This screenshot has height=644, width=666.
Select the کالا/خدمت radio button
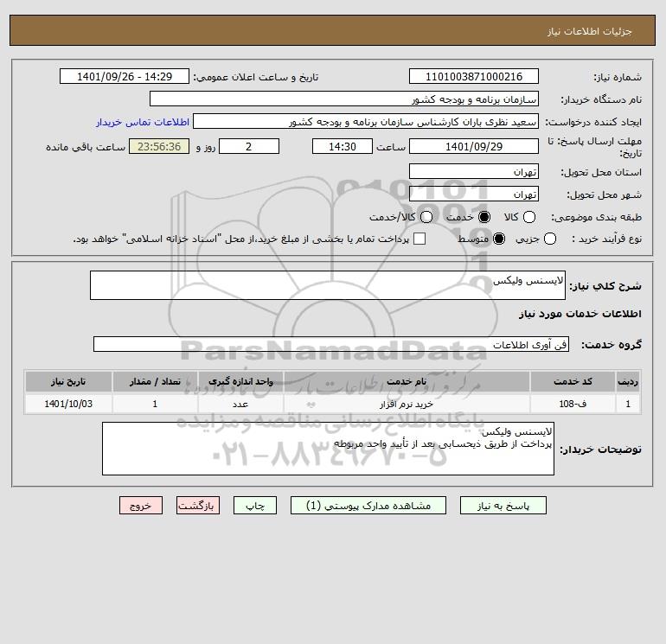(426, 217)
